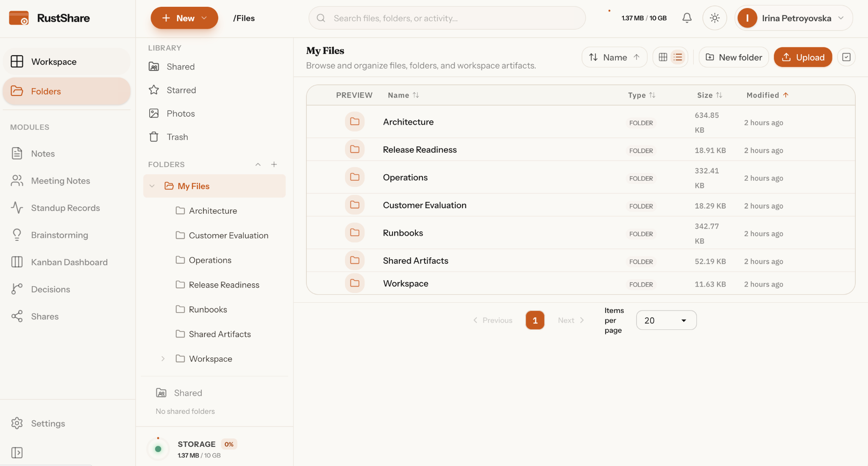Select My Files in folder tree
The width and height of the screenshot is (868, 466).
tap(214, 186)
